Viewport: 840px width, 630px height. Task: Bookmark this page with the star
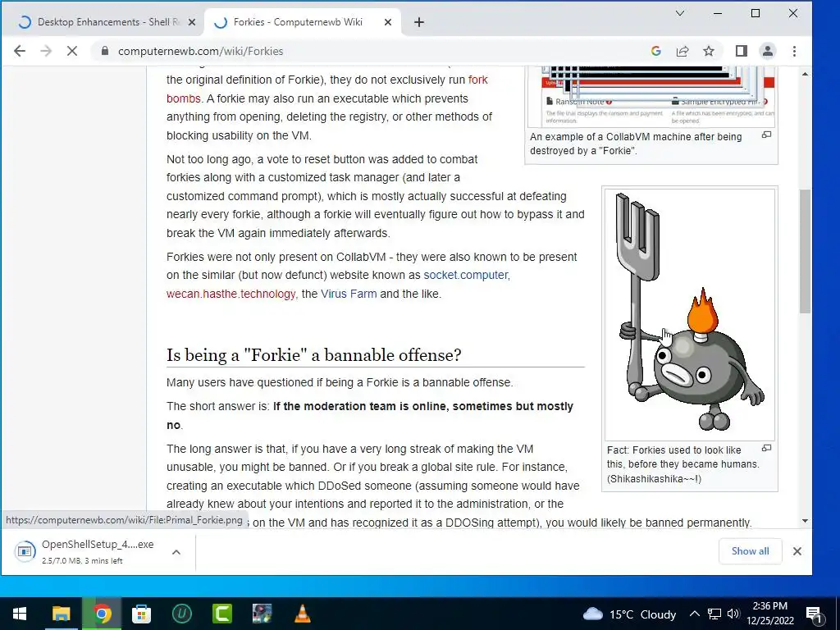coord(709,51)
